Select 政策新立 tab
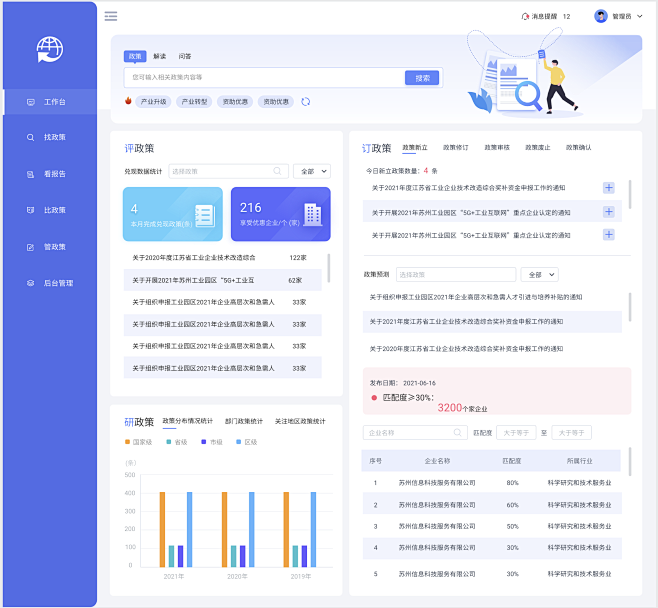 415,148
